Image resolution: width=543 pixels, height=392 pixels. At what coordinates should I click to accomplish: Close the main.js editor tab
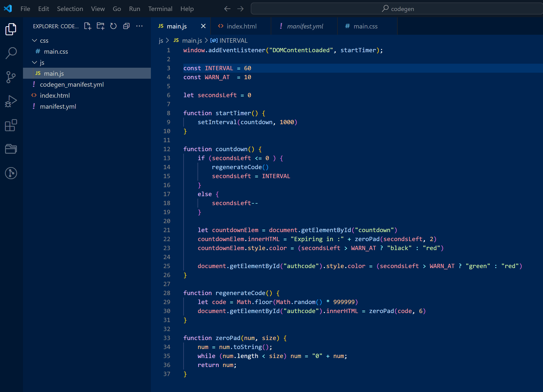203,26
